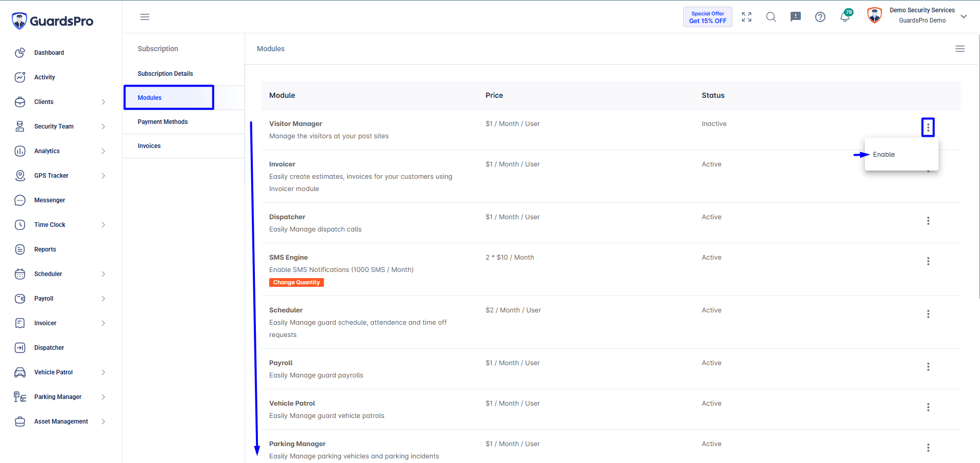
Task: Click the page vertical scrollbar
Action: point(978,166)
